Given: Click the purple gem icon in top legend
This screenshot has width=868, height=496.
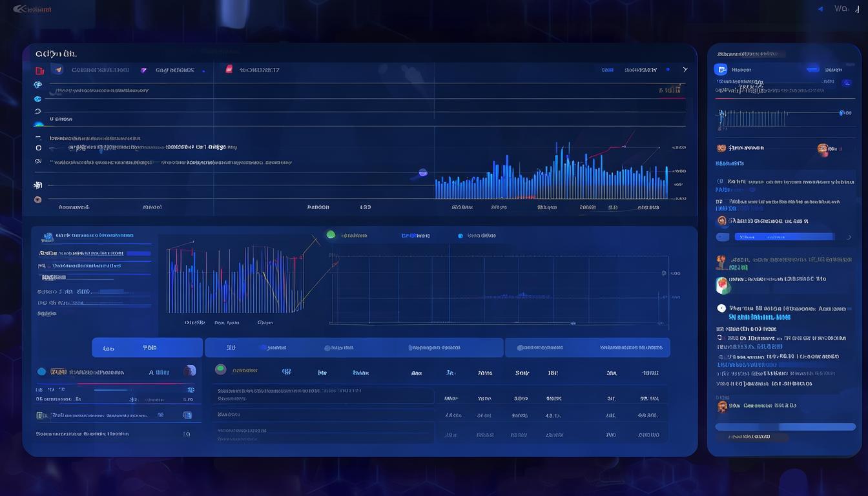Looking at the screenshot, I should click(x=143, y=70).
